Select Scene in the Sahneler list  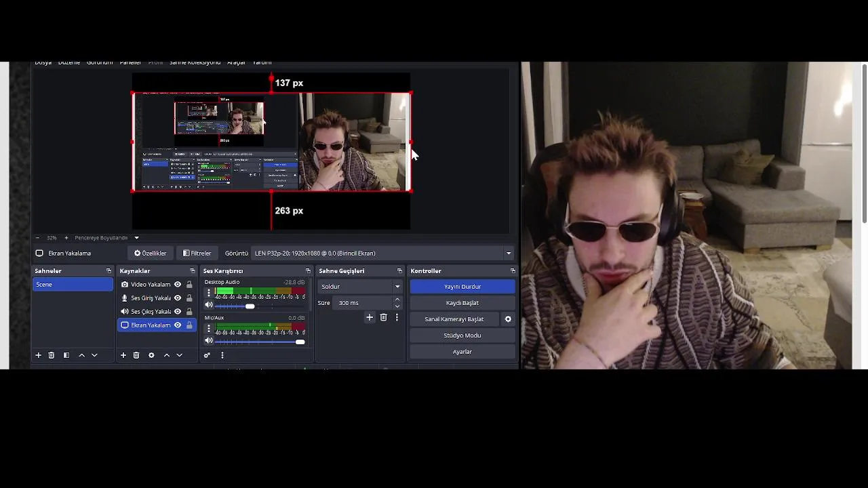coord(73,285)
